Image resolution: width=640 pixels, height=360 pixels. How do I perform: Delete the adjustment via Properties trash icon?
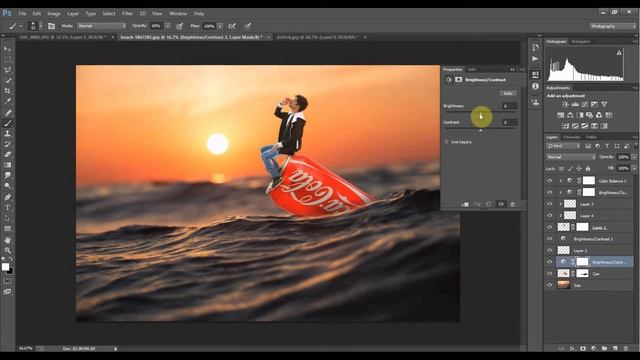tap(513, 204)
